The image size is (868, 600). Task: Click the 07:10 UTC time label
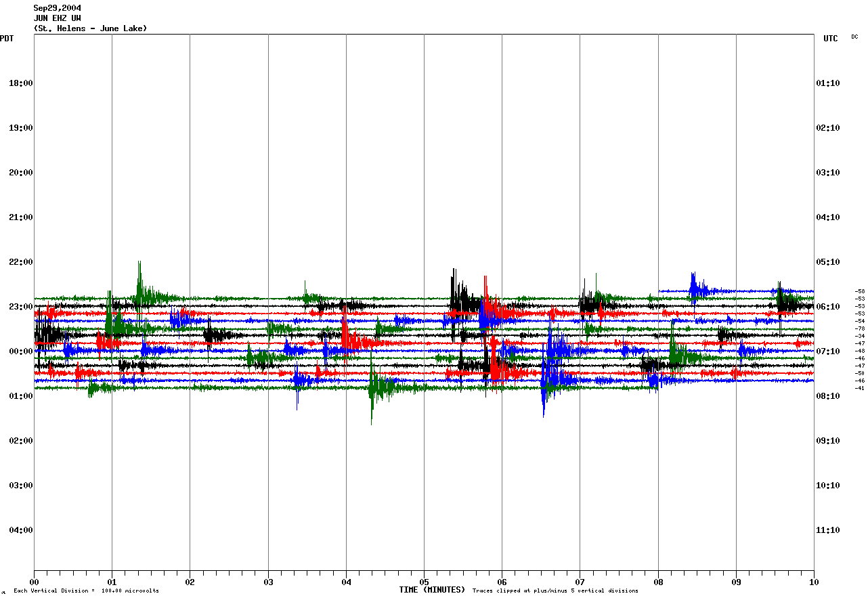pyautogui.click(x=828, y=351)
